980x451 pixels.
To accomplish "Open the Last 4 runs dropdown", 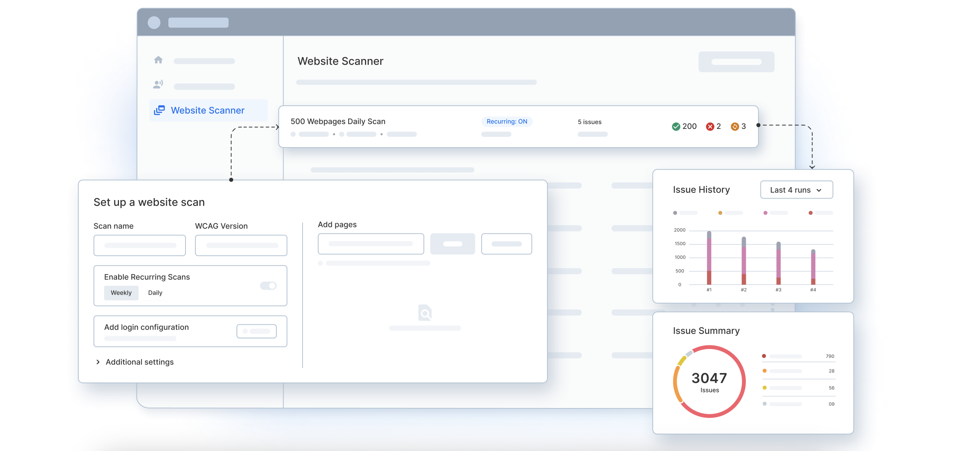I will [796, 189].
